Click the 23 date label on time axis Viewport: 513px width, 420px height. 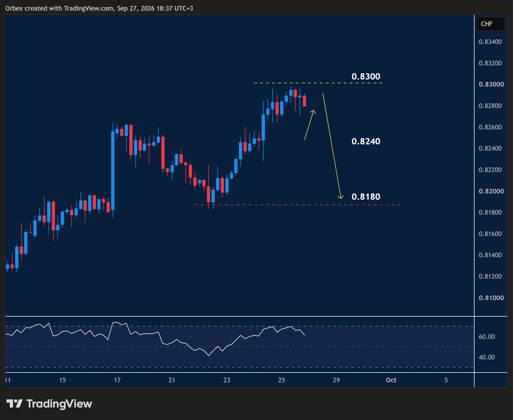pyautogui.click(x=227, y=380)
